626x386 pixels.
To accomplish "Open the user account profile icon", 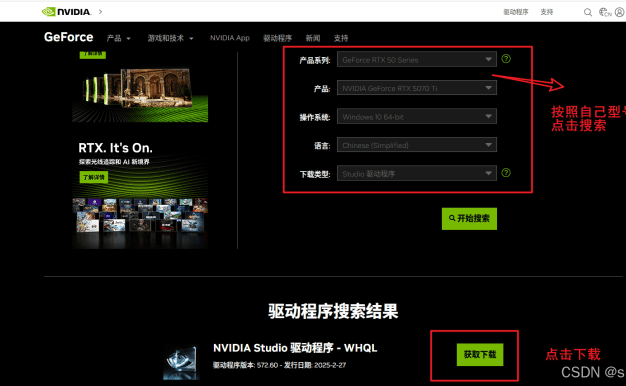I will (620, 12).
